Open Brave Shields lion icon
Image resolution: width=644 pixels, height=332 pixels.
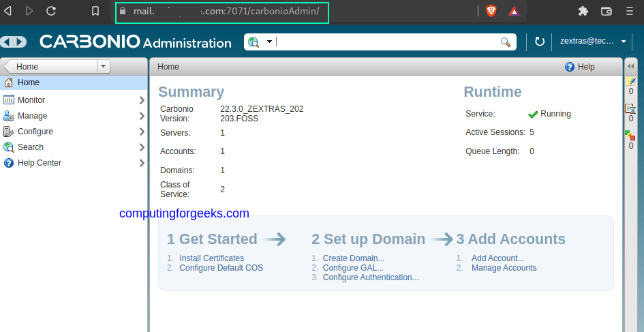pyautogui.click(x=491, y=11)
